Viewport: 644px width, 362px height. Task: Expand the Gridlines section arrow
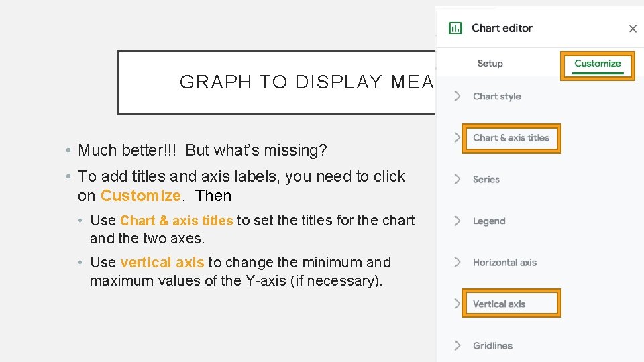point(458,345)
